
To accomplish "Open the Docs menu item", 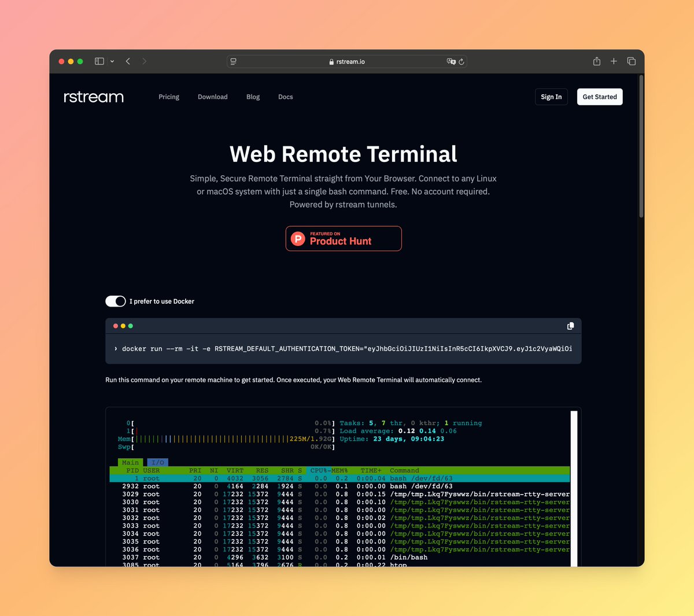I will 286,97.
